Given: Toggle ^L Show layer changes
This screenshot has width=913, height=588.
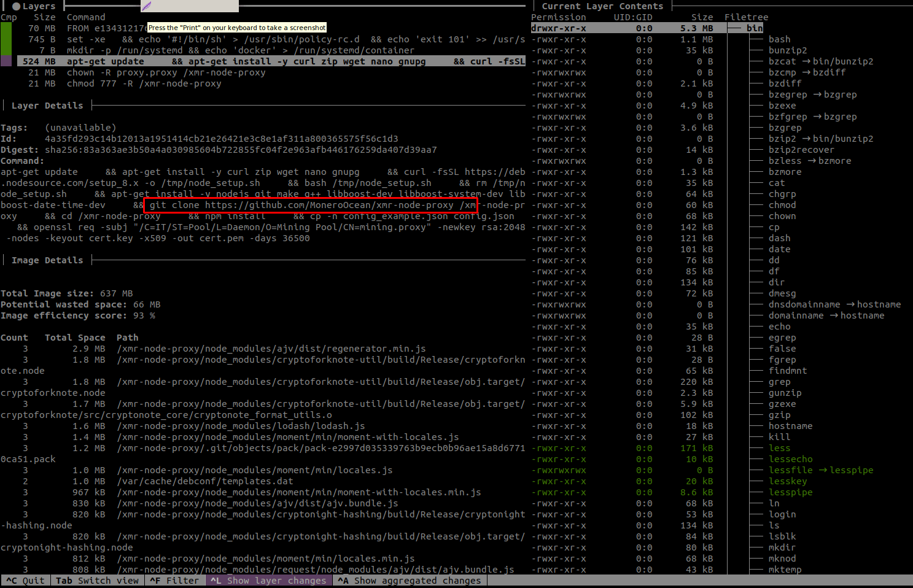Looking at the screenshot, I should tap(268, 581).
